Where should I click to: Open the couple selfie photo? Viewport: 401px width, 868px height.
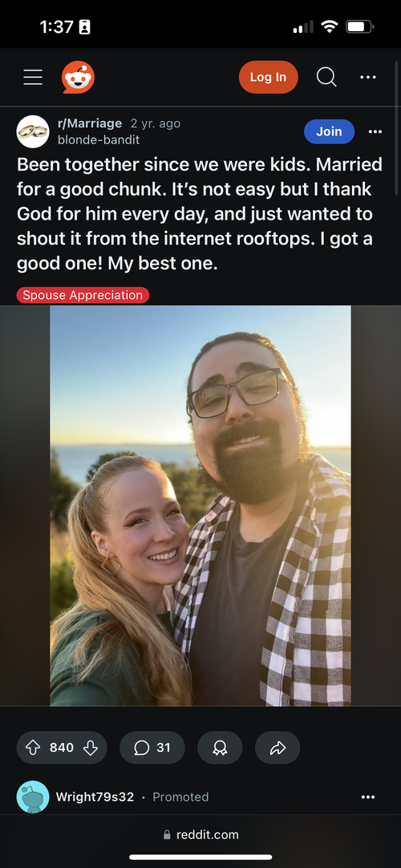[x=200, y=506]
